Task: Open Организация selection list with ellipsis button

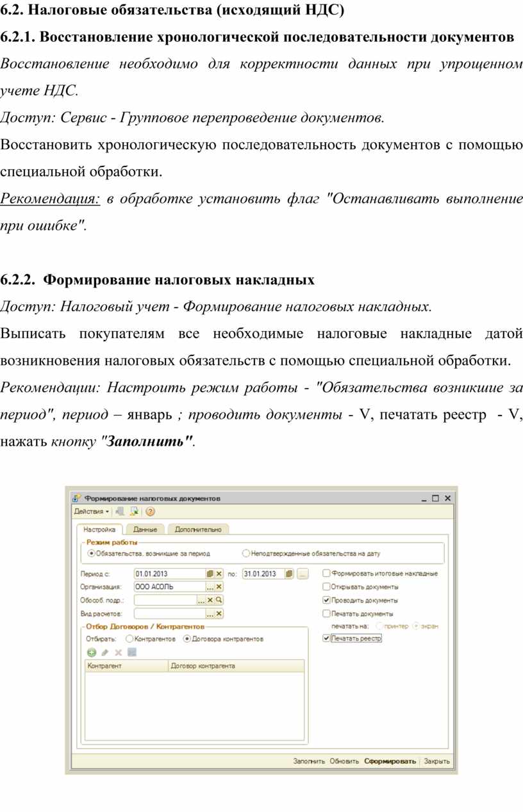Action: pos(210,587)
